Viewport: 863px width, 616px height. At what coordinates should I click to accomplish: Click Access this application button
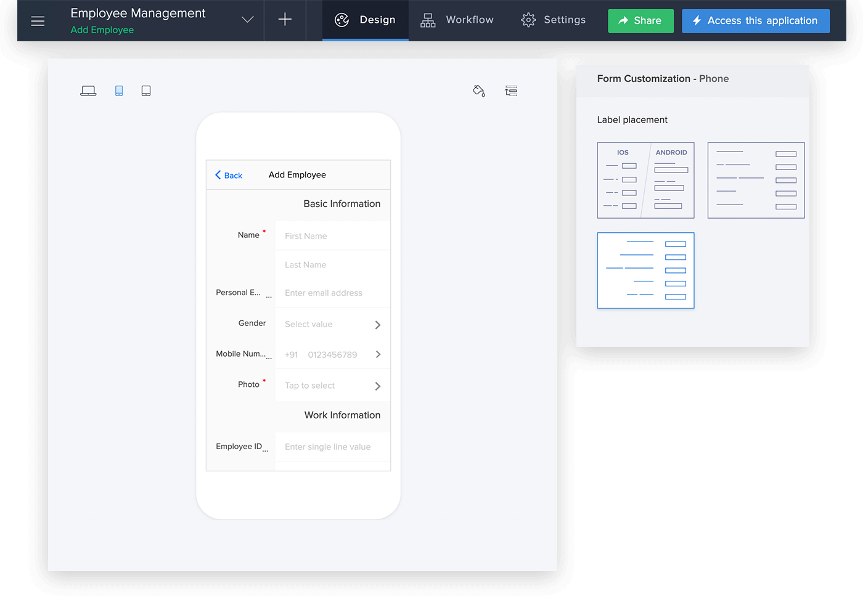click(x=756, y=21)
